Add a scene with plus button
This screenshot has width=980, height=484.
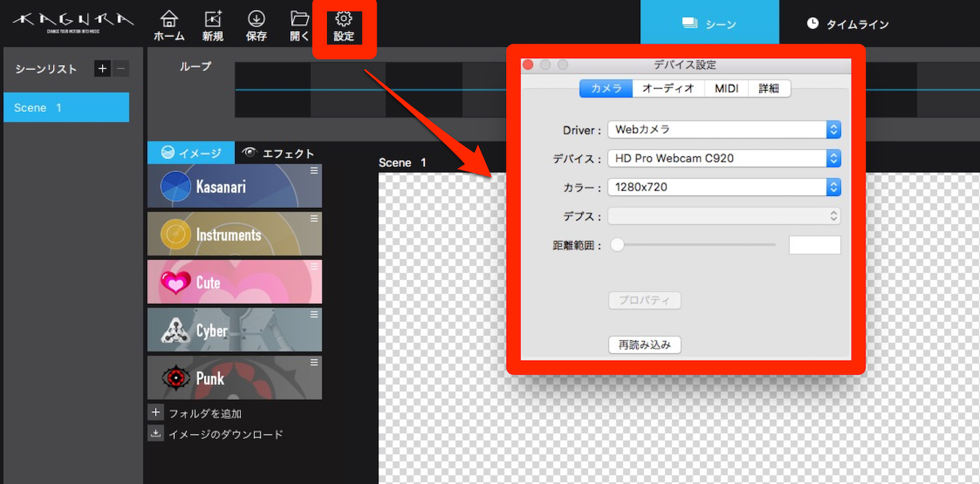[102, 69]
